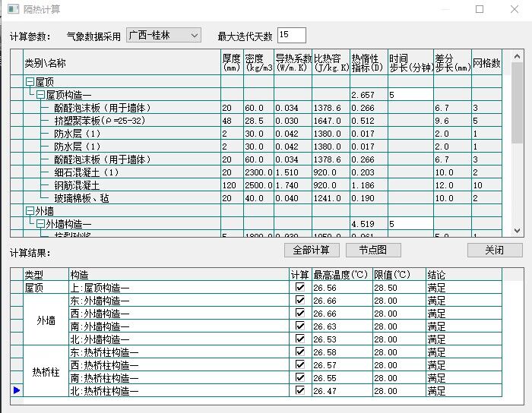This screenshot has width=532, height=413.
Task: Collapse the 外墙构造一 subnode
Action: pos(41,224)
